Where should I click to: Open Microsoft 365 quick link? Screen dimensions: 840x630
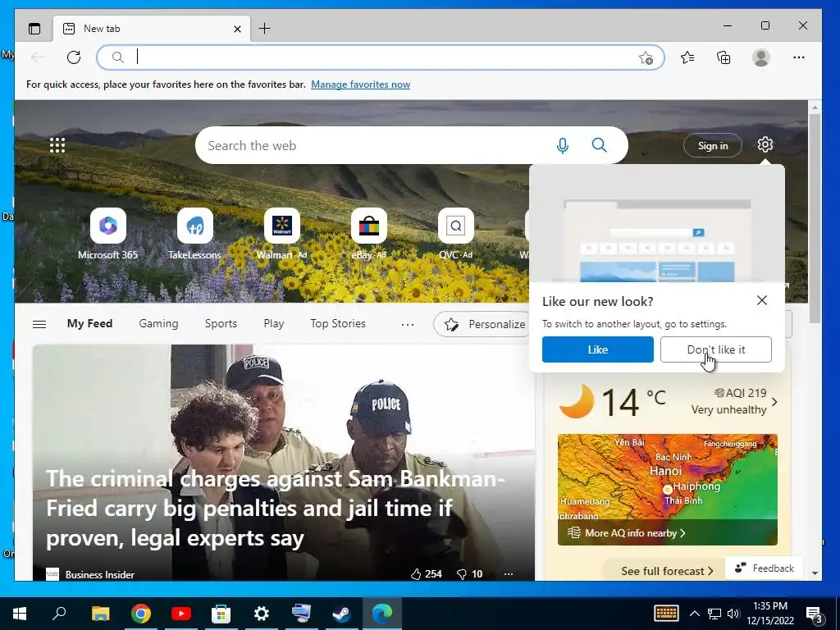click(x=107, y=234)
